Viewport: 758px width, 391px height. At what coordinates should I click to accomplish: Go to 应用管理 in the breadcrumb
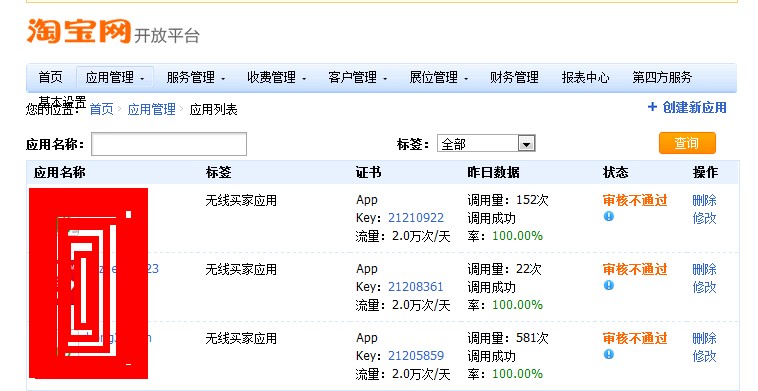tap(151, 109)
